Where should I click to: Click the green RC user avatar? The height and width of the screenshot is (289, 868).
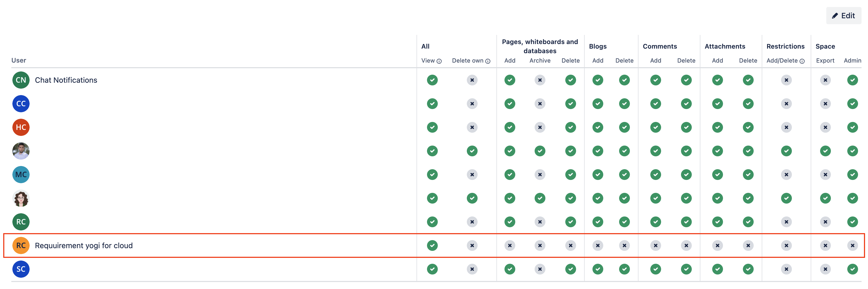point(21,222)
